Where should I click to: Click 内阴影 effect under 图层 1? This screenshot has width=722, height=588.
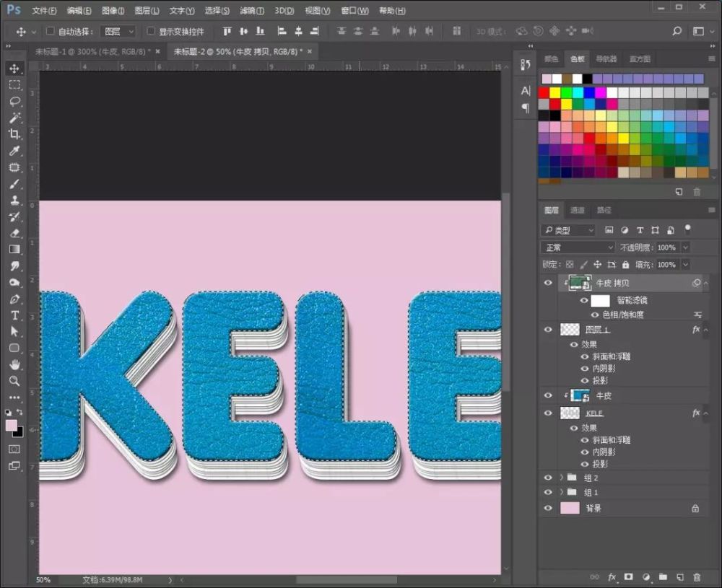[x=604, y=369]
